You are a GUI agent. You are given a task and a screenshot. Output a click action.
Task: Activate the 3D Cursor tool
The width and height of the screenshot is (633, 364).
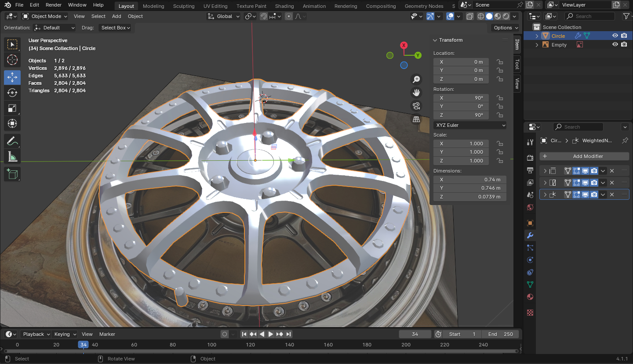[12, 60]
